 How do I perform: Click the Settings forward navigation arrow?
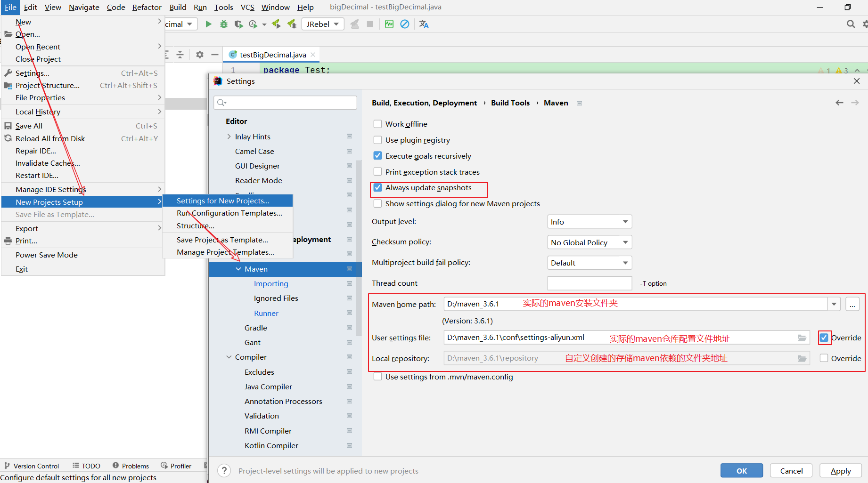point(855,103)
